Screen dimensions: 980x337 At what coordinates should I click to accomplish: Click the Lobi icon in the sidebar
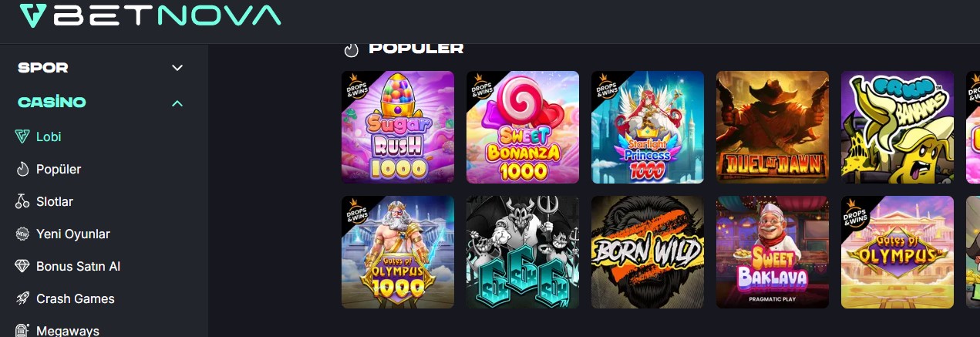(22, 136)
